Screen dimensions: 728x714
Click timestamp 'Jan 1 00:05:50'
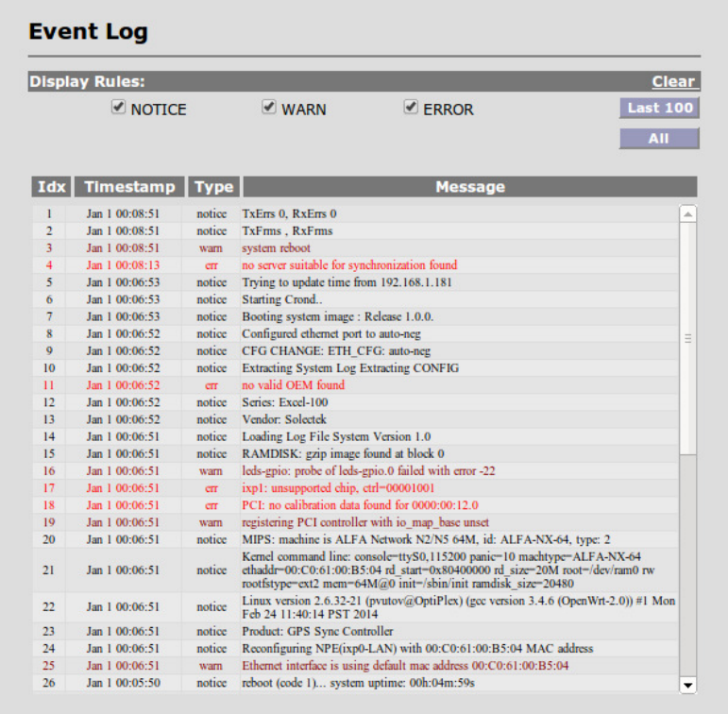pos(123,683)
